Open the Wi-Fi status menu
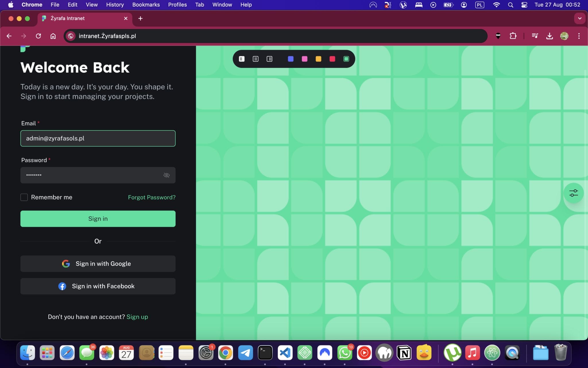 tap(496, 5)
